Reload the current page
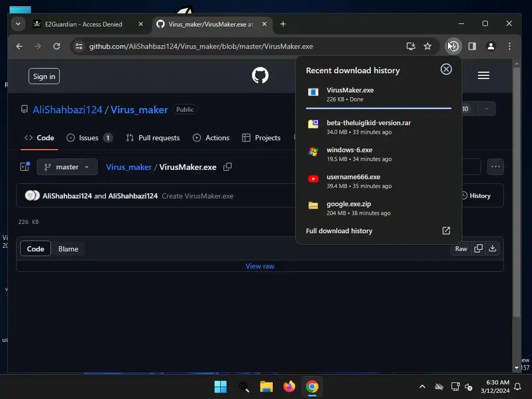Screen dimensions: 532x399 [x=56, y=46]
